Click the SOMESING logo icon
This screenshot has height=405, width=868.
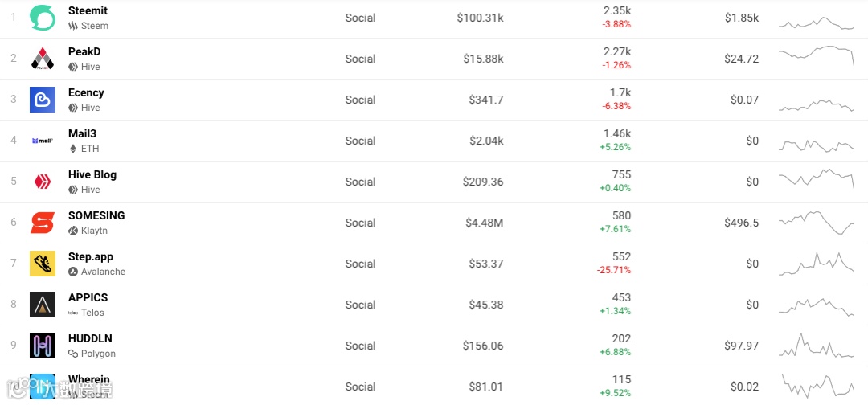click(42, 223)
